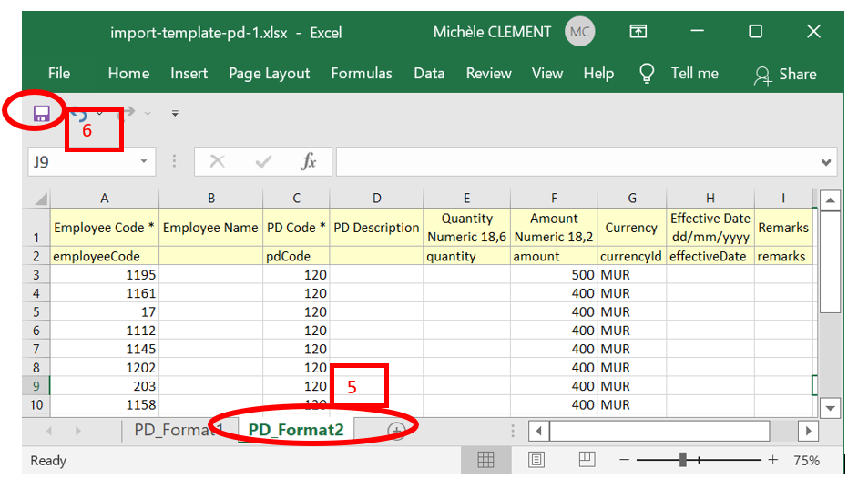This screenshot has width=868, height=489.
Task: Expand the redo history dropdown arrow
Action: click(148, 113)
